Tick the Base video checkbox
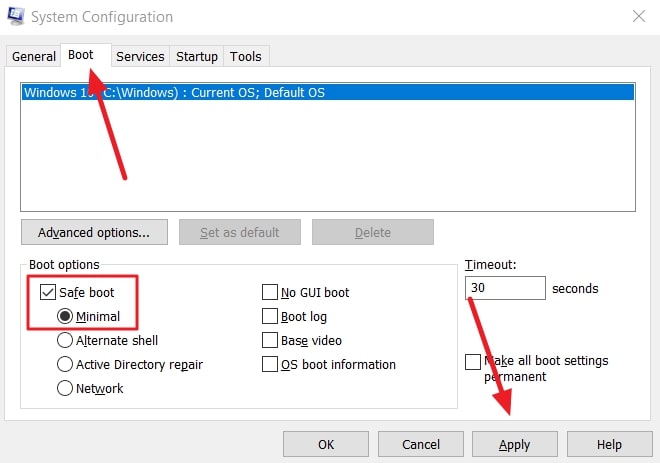Viewport: 660px width, 463px height. pyautogui.click(x=269, y=340)
